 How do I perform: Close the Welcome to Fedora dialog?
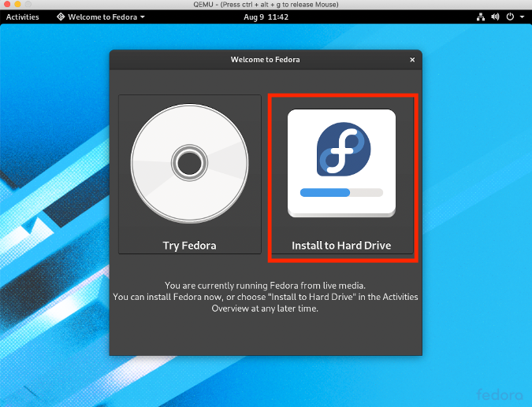click(x=411, y=59)
